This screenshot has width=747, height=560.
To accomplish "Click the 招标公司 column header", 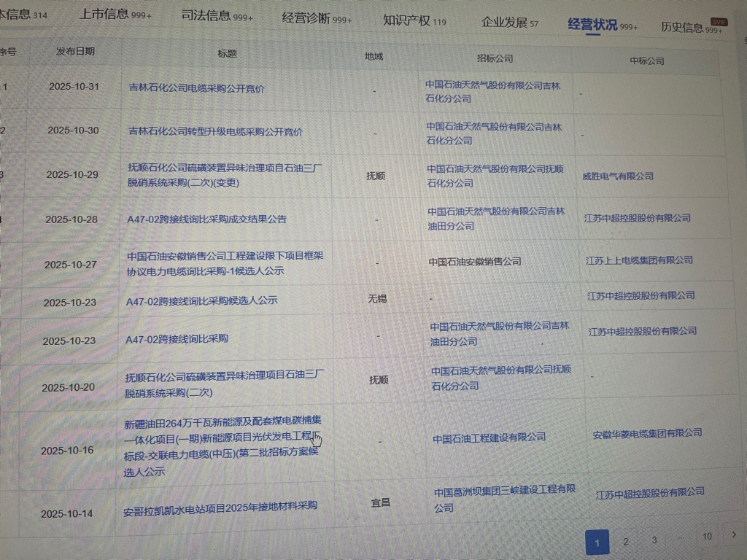I will (x=495, y=58).
